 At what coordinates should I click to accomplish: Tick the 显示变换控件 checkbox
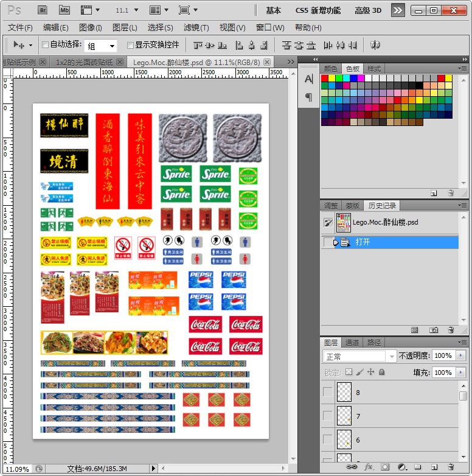pos(130,45)
